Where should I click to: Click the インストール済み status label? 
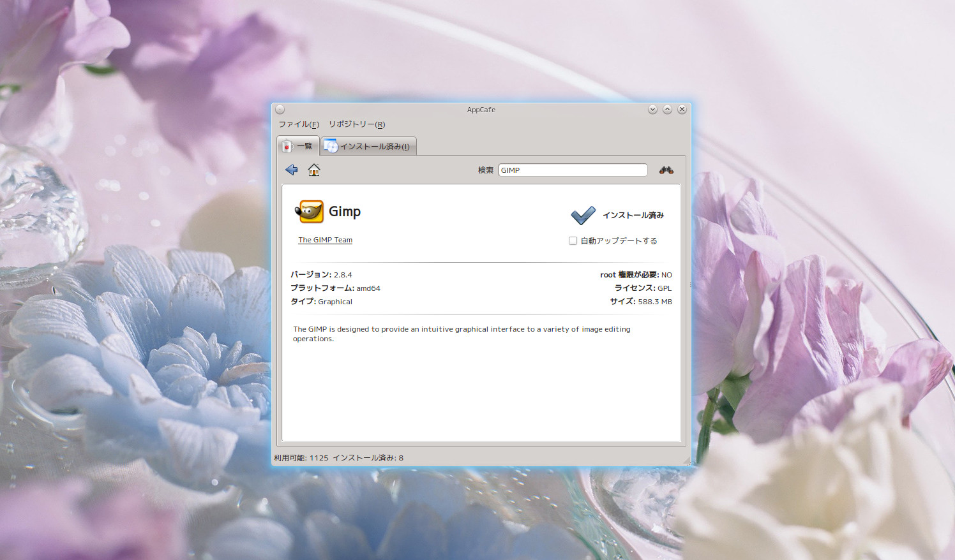point(633,216)
